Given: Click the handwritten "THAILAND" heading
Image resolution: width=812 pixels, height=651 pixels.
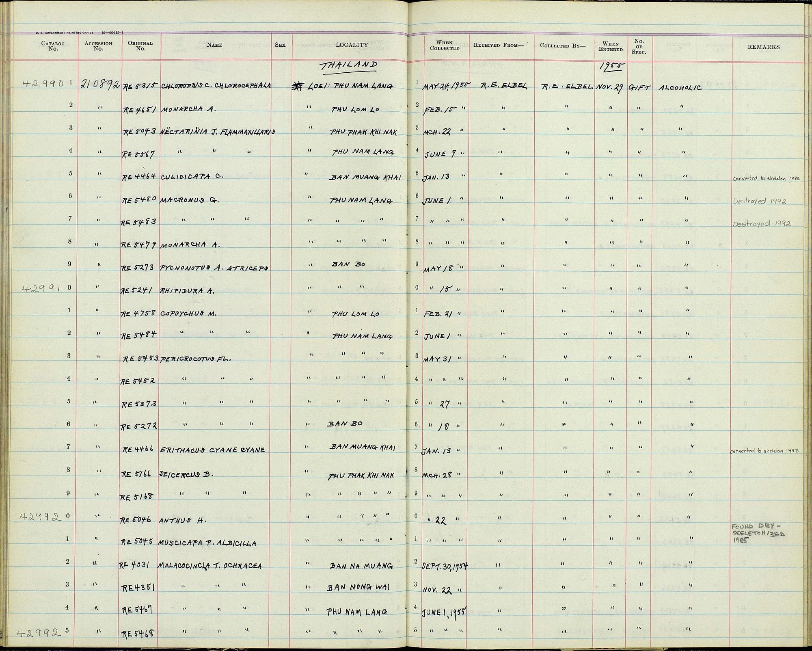Looking at the screenshot, I should (x=349, y=66).
